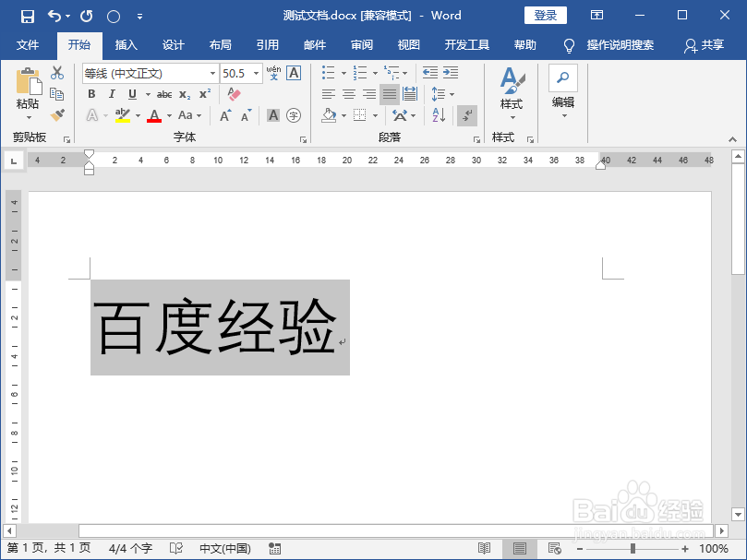Increase paragraph indent
Screen dimensions: 747x560
coord(451,73)
